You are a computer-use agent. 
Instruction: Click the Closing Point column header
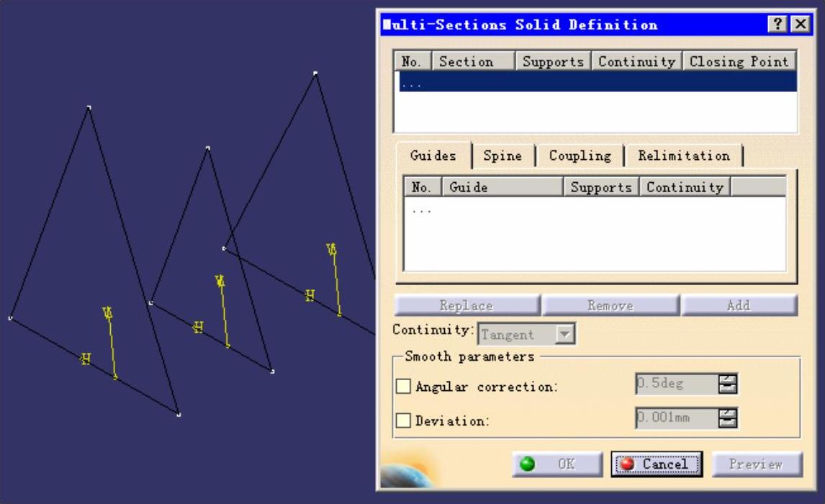(x=739, y=61)
